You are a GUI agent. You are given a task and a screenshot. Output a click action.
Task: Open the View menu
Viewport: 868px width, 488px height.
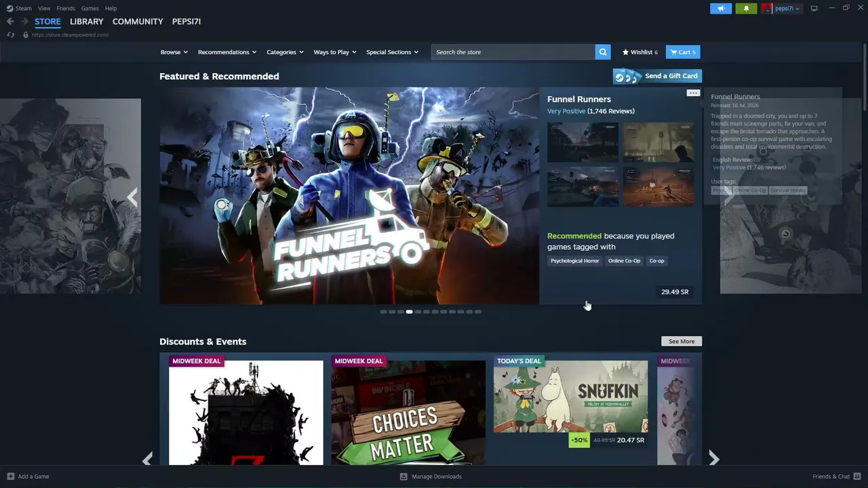[44, 8]
